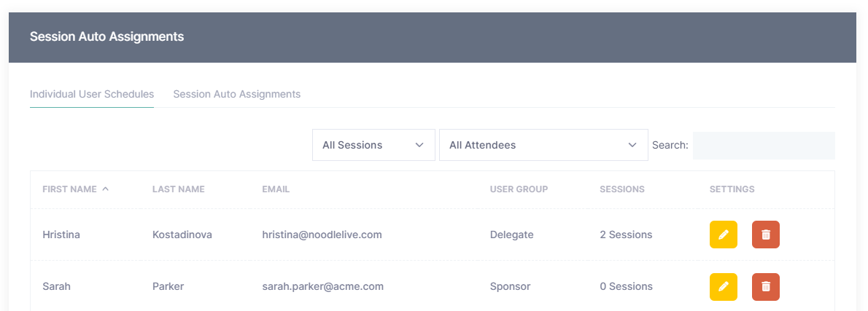
Task: Edit Hristina Kostadinova's schedule with pencil icon
Action: (x=723, y=235)
